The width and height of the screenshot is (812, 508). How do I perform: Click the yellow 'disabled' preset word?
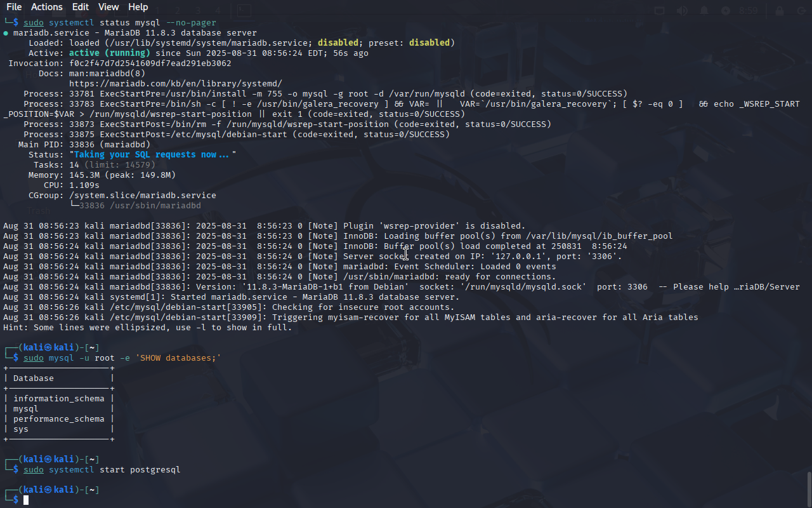click(x=429, y=43)
